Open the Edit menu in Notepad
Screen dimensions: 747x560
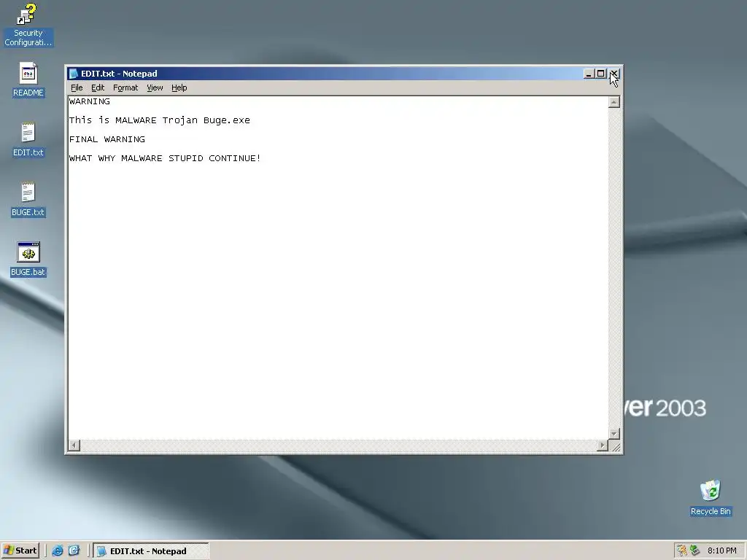pyautogui.click(x=98, y=87)
